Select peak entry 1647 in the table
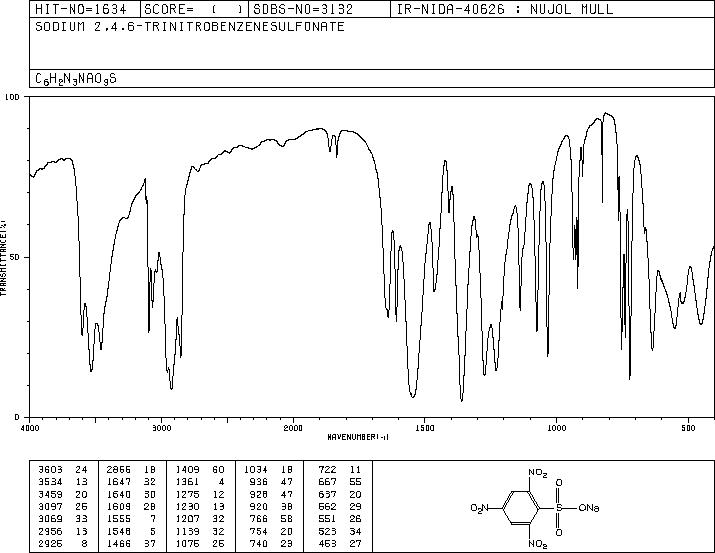The image size is (715, 553). [131, 482]
